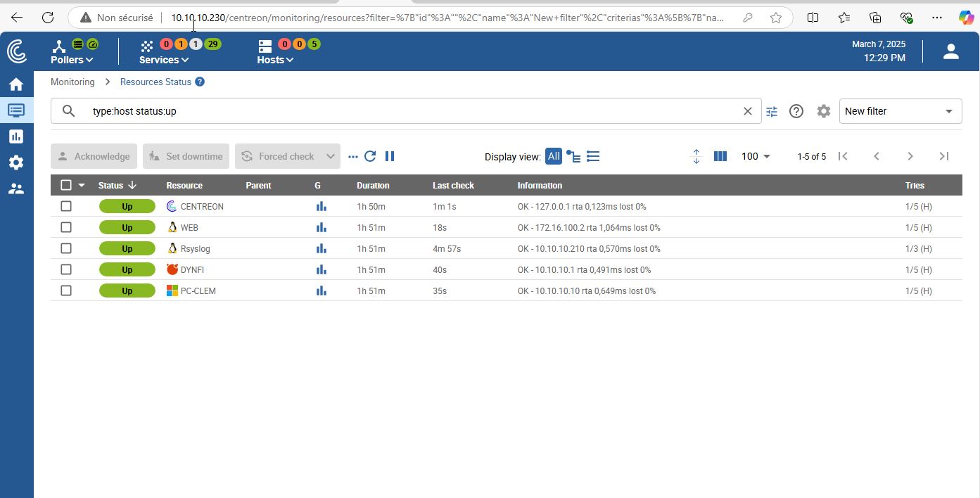This screenshot has width=980, height=498.
Task: Expand the Hosts menu in top bar
Action: 275,60
